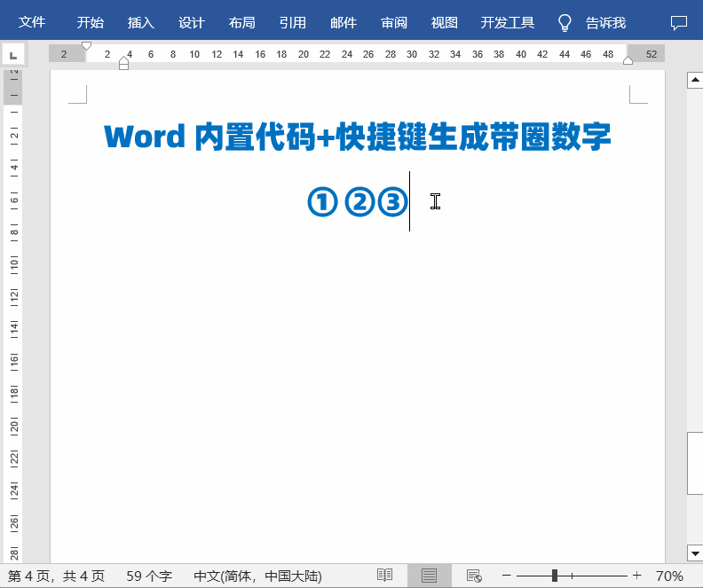Click the language indicator 中文(简体，中国大陆)

tap(257, 576)
